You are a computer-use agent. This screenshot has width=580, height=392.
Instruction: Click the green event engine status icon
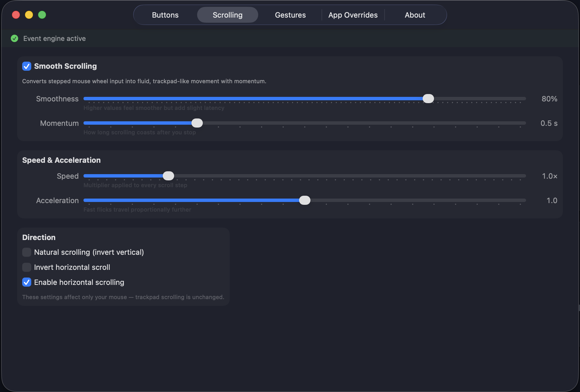[x=14, y=38]
